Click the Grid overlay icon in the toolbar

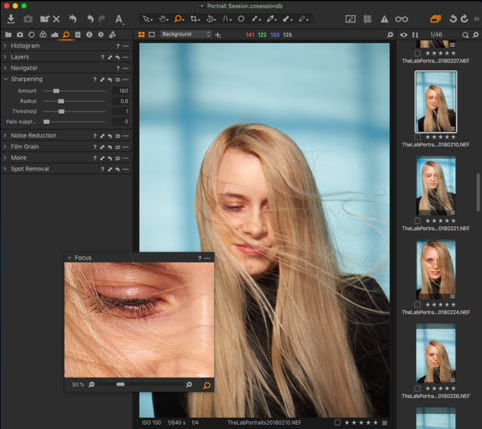tap(367, 19)
